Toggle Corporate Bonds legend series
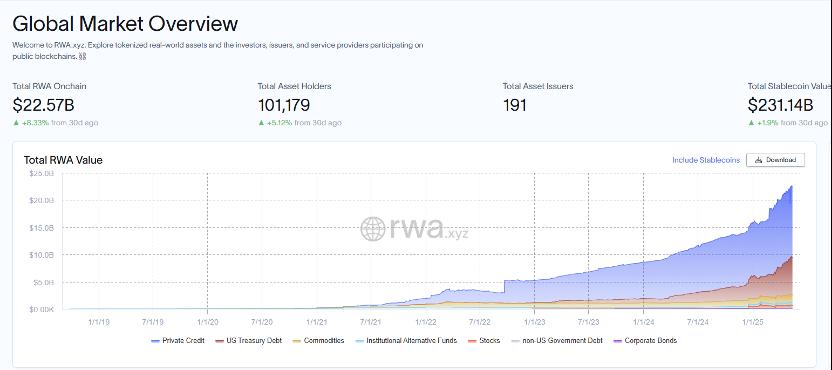 [x=645, y=340]
